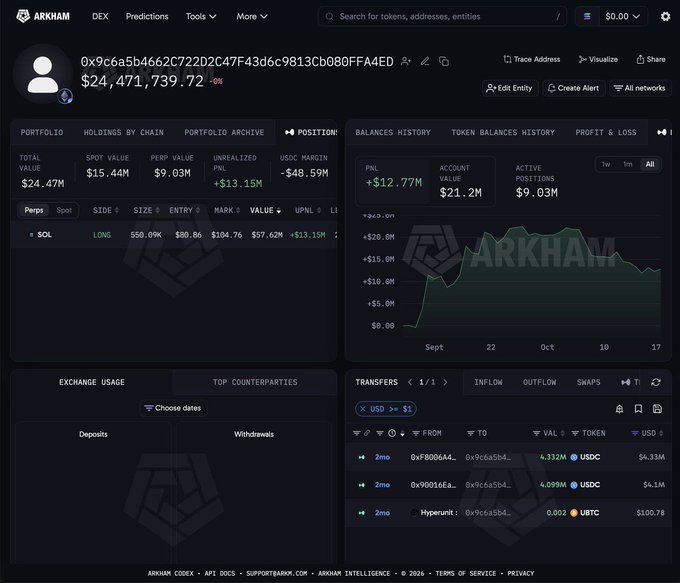Open the Predictions page

point(147,16)
